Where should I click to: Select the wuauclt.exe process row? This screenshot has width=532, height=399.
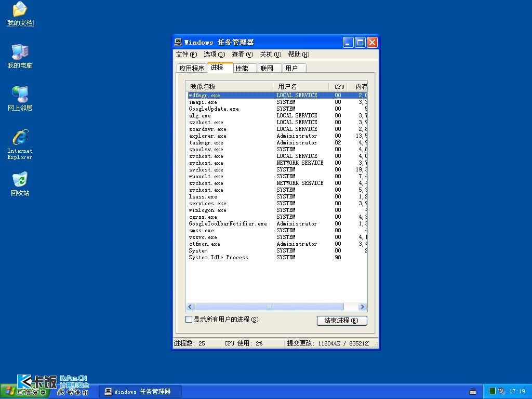[x=277, y=177]
